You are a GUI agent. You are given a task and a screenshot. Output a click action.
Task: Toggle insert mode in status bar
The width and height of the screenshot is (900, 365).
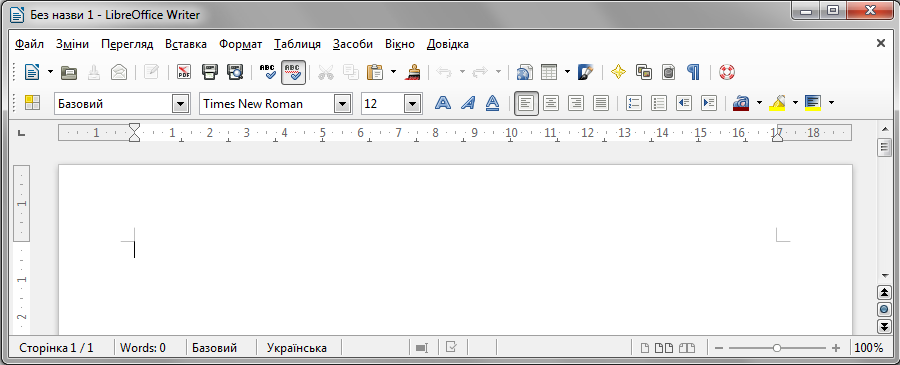(422, 348)
